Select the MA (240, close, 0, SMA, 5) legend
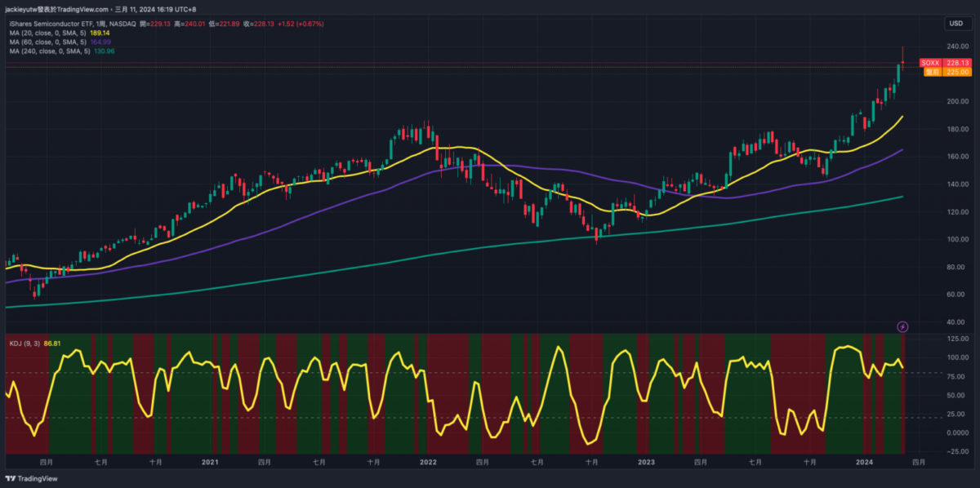This screenshot has height=488, width=980. tap(51, 51)
